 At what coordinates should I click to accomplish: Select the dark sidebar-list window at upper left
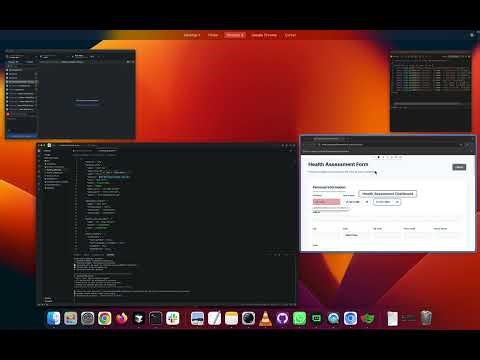click(70, 94)
